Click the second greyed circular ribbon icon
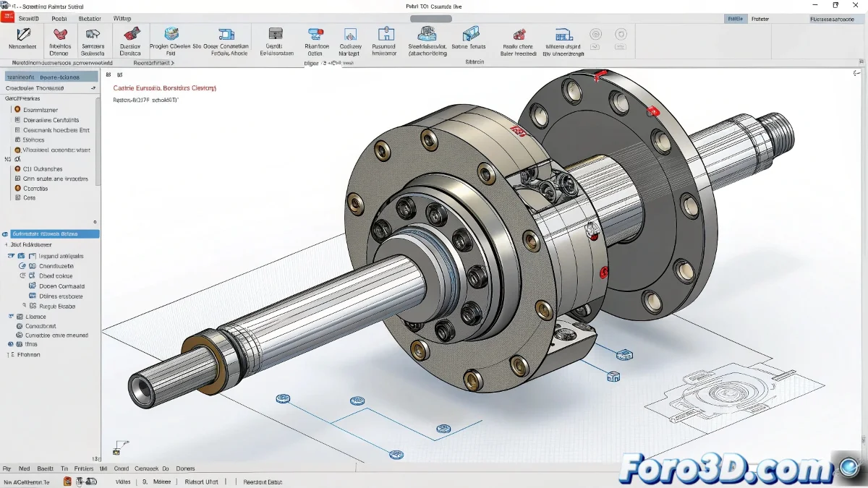 621,34
